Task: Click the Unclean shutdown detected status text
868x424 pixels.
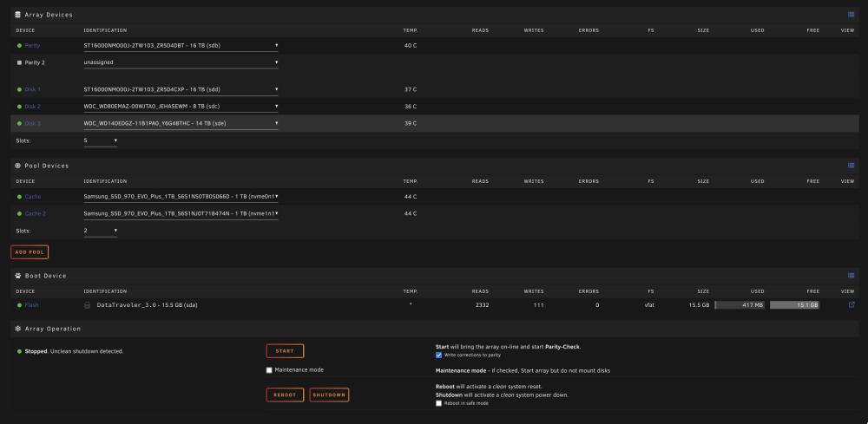Action: [86, 351]
